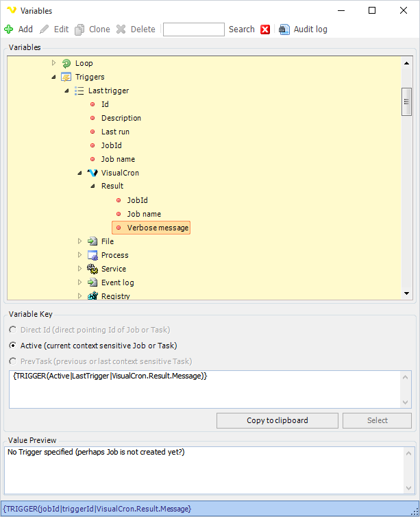This screenshot has height=517, width=420.
Task: Select the Last run variable item
Action: (115, 132)
